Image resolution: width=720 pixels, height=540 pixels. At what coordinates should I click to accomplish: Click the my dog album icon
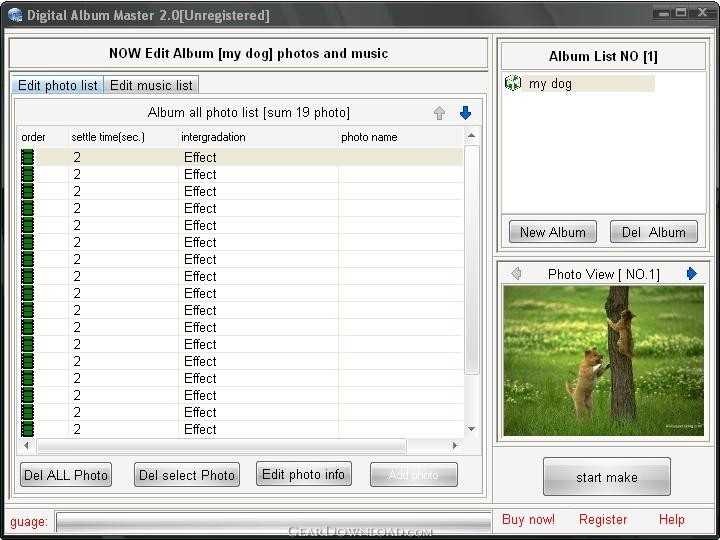pyautogui.click(x=512, y=83)
